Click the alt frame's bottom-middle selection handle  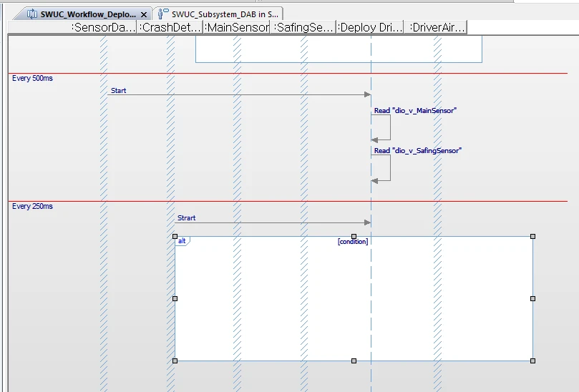click(354, 361)
